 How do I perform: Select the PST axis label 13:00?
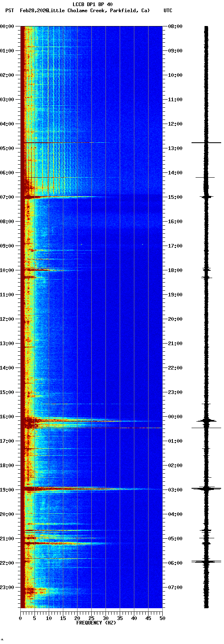6,344
